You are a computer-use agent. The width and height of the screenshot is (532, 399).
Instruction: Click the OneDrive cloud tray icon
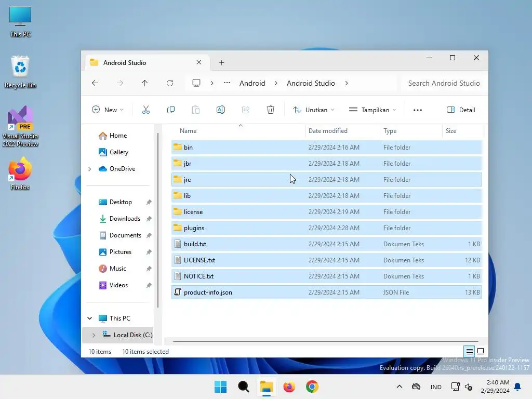pos(416,387)
